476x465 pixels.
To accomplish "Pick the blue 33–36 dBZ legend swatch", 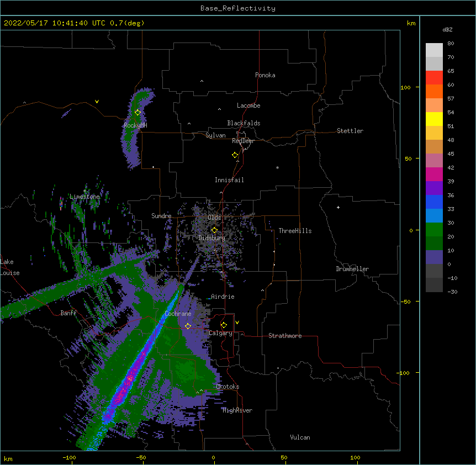I will (x=434, y=202).
